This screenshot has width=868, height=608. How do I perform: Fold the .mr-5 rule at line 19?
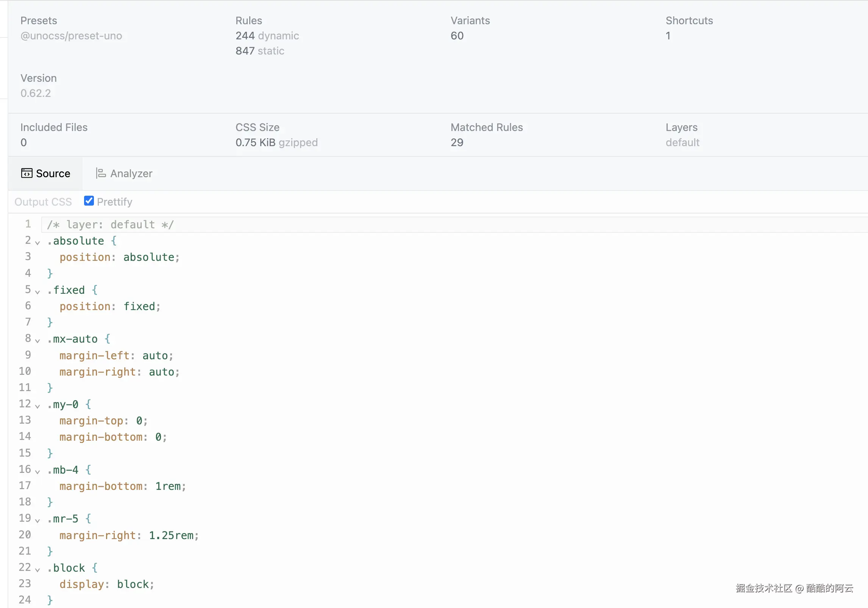click(x=37, y=521)
